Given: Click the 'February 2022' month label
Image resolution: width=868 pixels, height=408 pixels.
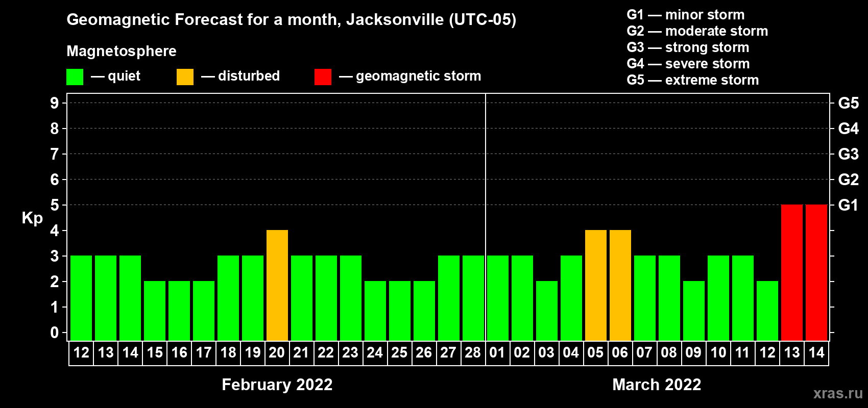Looking at the screenshot, I should click(277, 385).
